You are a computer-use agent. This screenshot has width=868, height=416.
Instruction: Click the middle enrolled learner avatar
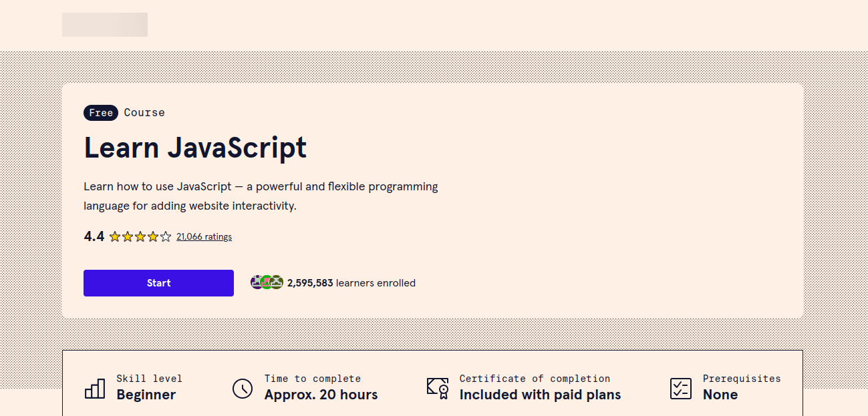coord(267,282)
